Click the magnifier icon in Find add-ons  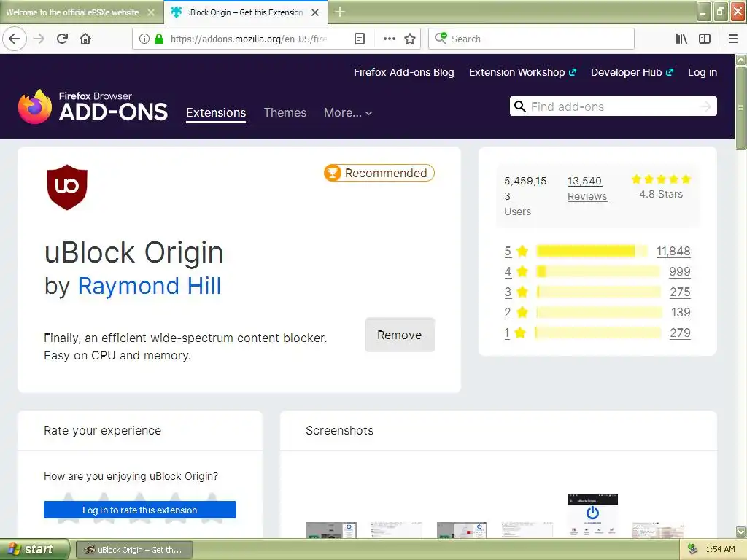click(x=520, y=106)
